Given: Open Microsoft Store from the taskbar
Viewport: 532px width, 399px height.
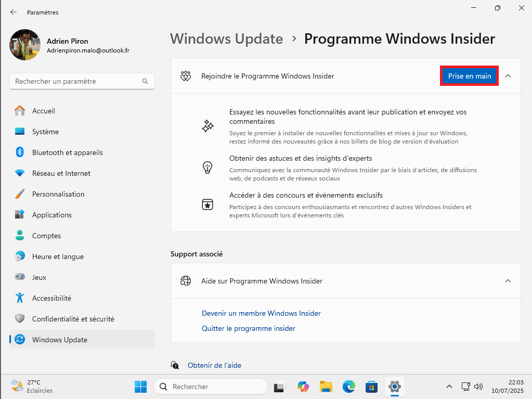Looking at the screenshot, I should point(371,387).
